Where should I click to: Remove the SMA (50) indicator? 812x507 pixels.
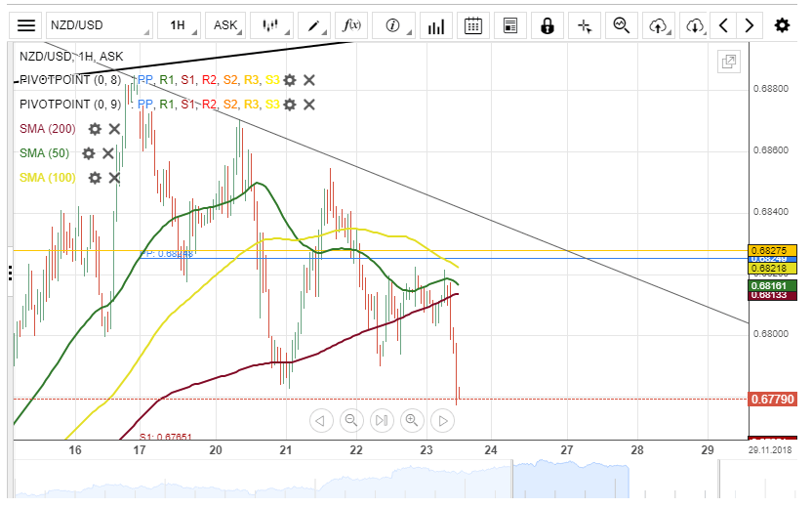tap(107, 153)
